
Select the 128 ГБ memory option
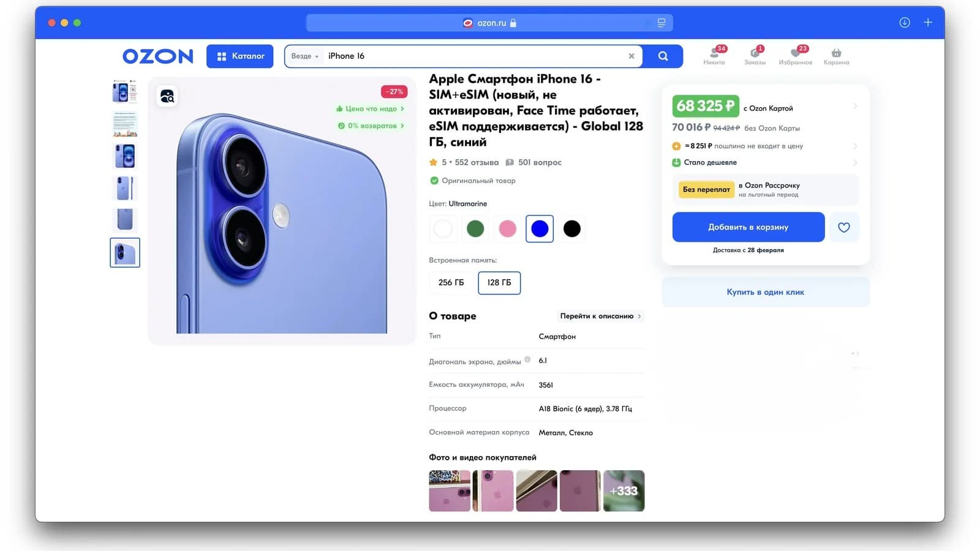[499, 283]
